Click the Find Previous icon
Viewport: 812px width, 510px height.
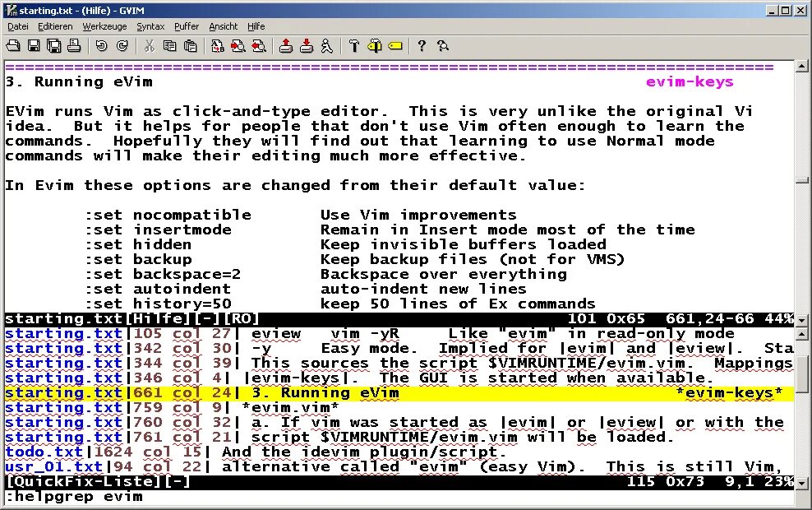(259, 46)
